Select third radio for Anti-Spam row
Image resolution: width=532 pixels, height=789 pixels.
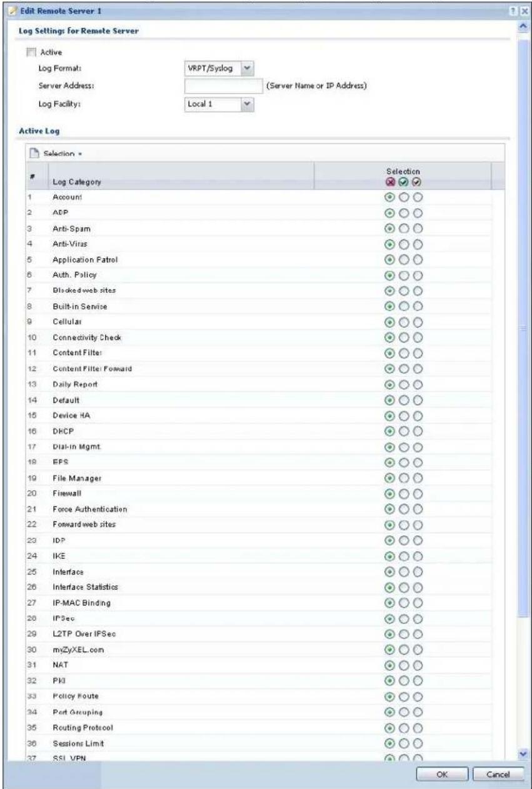coord(418,228)
